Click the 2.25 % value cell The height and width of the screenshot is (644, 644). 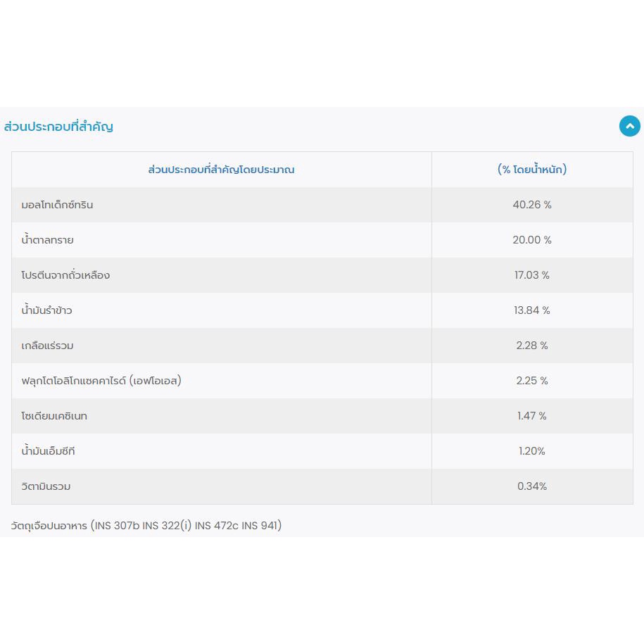[x=532, y=381]
